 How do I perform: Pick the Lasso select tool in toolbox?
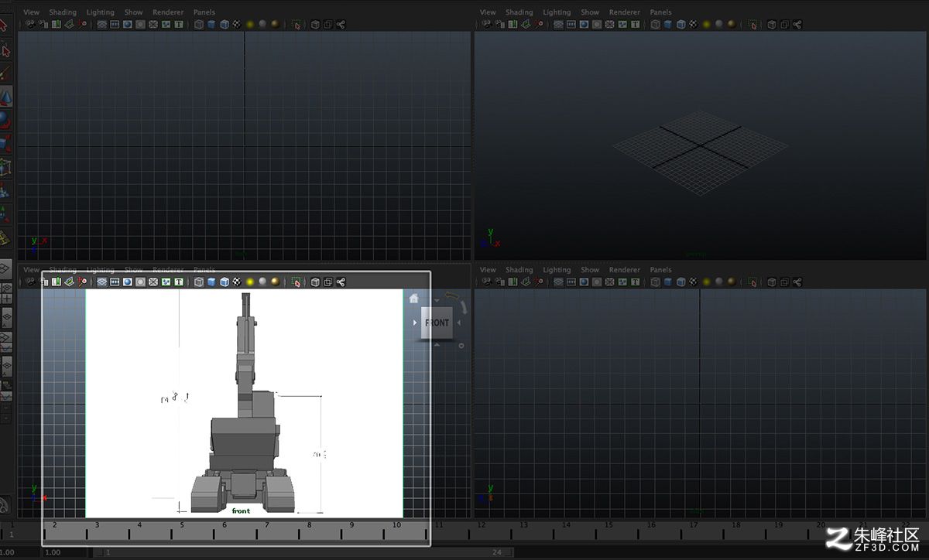(x=5, y=50)
